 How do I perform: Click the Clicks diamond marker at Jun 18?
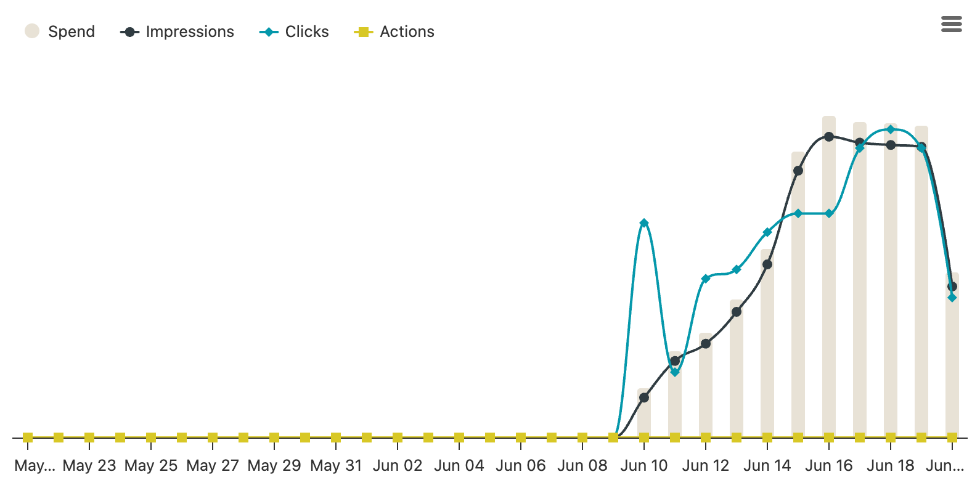tap(891, 129)
